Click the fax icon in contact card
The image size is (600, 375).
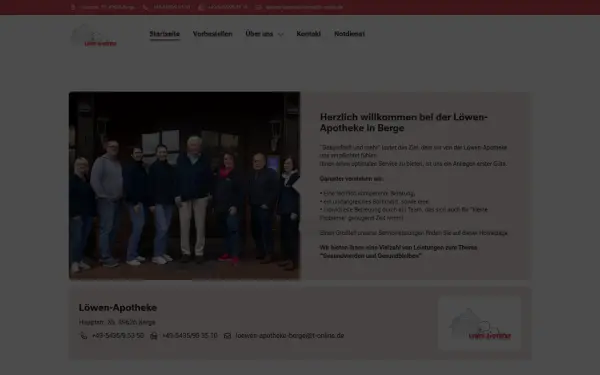pos(154,336)
